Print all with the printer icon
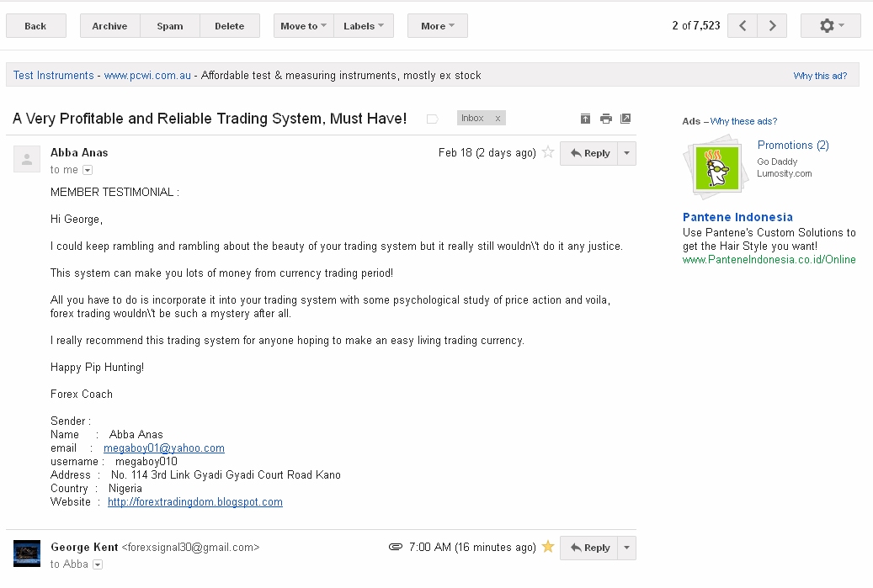 pyautogui.click(x=606, y=119)
